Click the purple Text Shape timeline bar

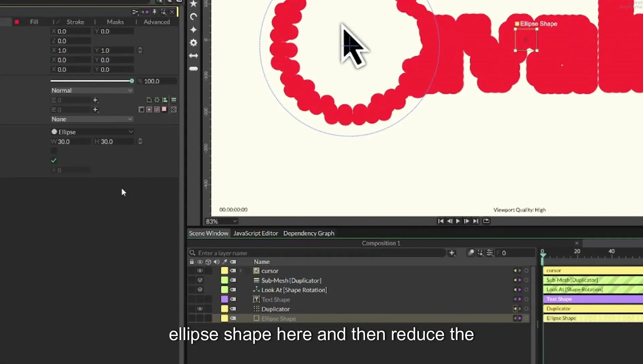tap(593, 299)
